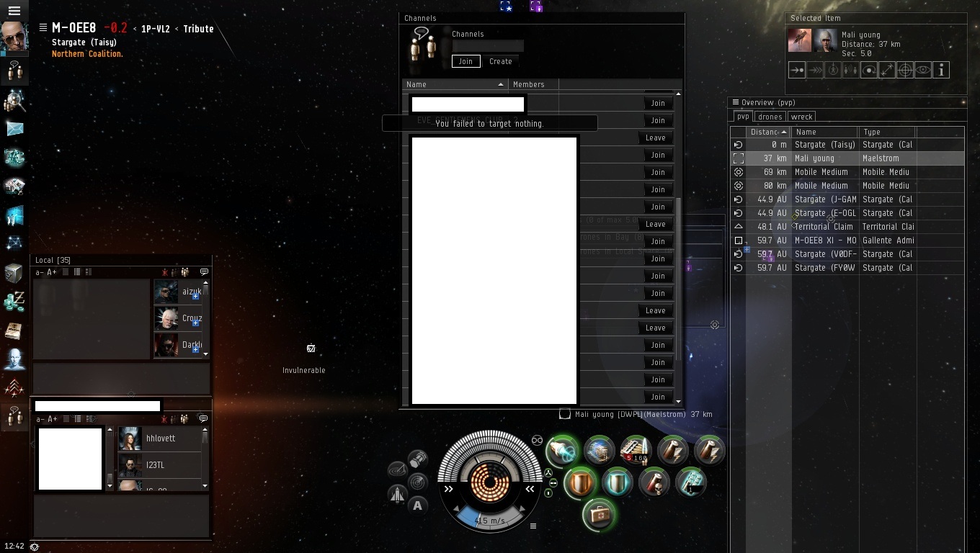This screenshot has height=553, width=980.
Task: Open the star-map icon in the Neocom
Action: [14, 243]
